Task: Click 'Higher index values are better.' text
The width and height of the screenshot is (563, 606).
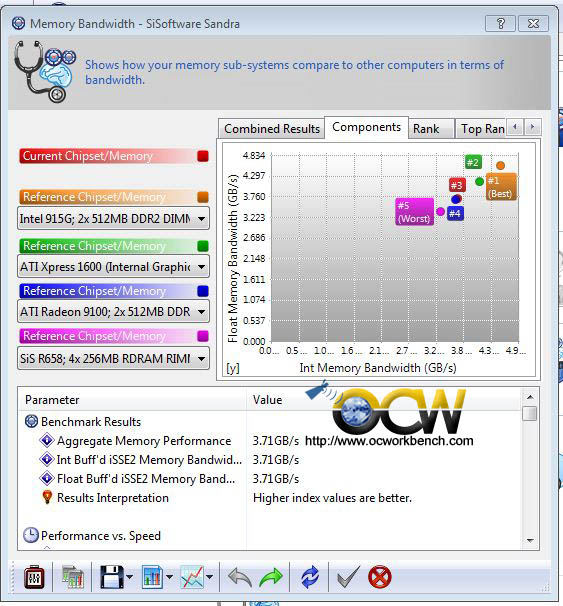Action: [332, 498]
